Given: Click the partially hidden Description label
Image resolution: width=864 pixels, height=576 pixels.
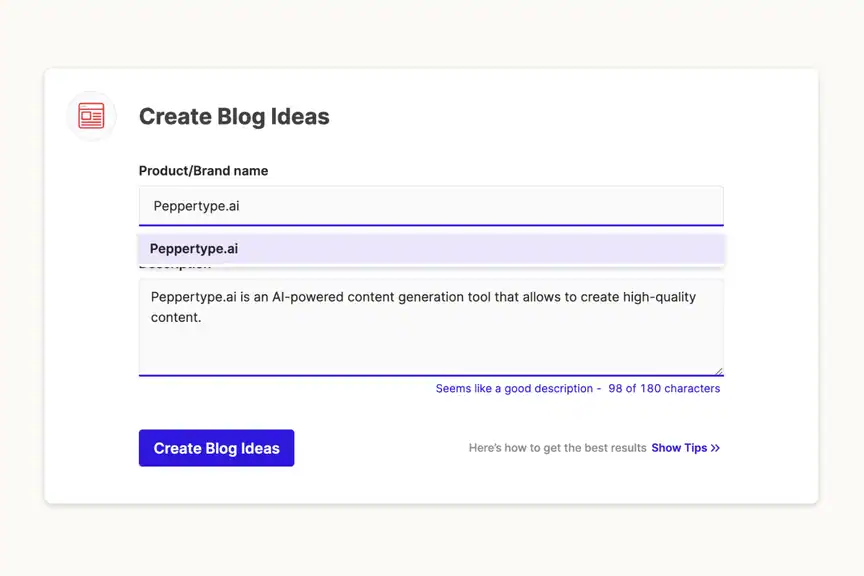Looking at the screenshot, I should click(175, 267).
